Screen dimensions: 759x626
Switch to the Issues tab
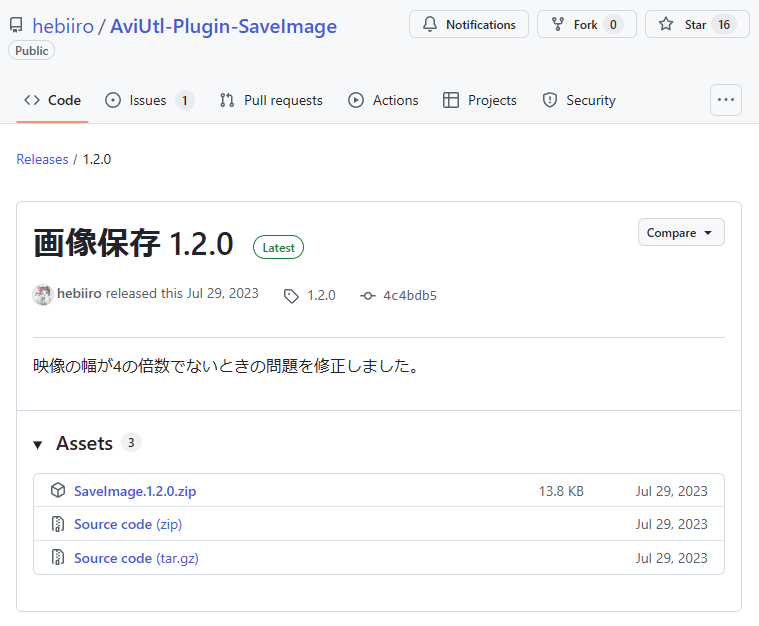point(149,100)
